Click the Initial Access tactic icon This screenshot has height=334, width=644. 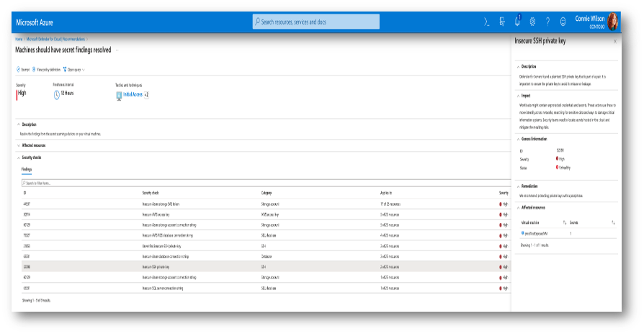tap(119, 96)
